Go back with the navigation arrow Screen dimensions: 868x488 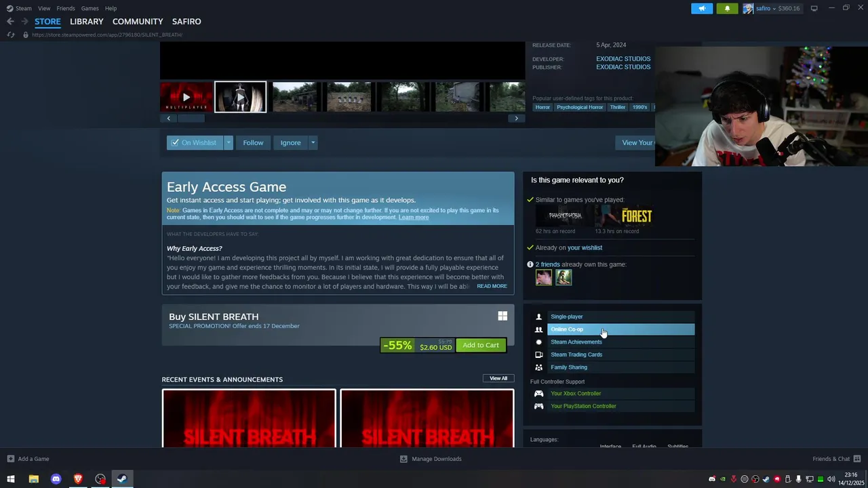[x=10, y=21]
